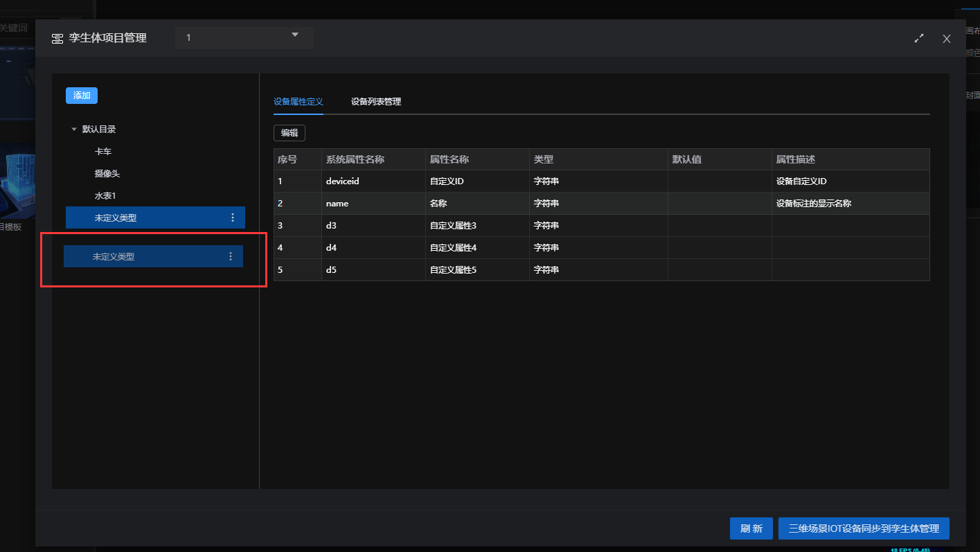Image resolution: width=980 pixels, height=552 pixels.
Task: Click the 字符串 type cell in name row
Action: point(599,204)
